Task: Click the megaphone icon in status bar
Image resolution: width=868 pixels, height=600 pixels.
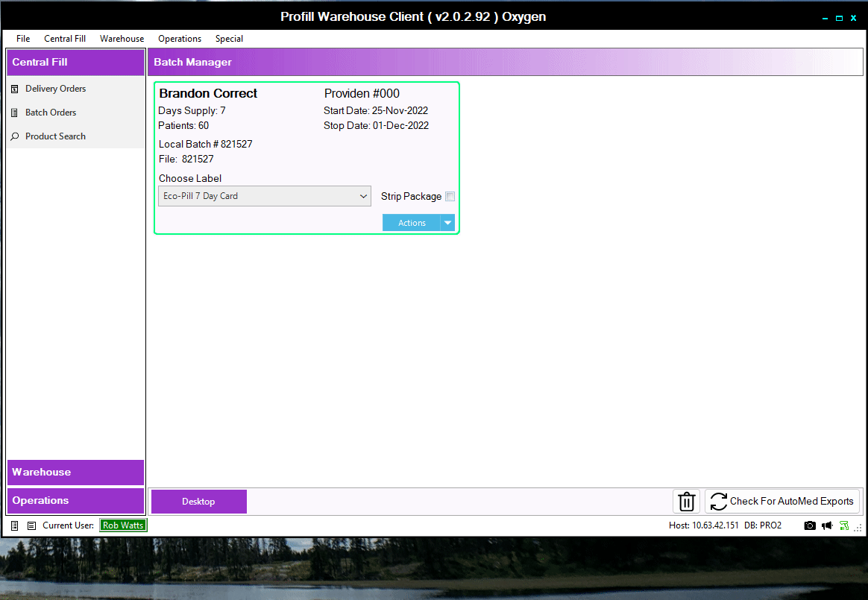Action: pos(827,525)
